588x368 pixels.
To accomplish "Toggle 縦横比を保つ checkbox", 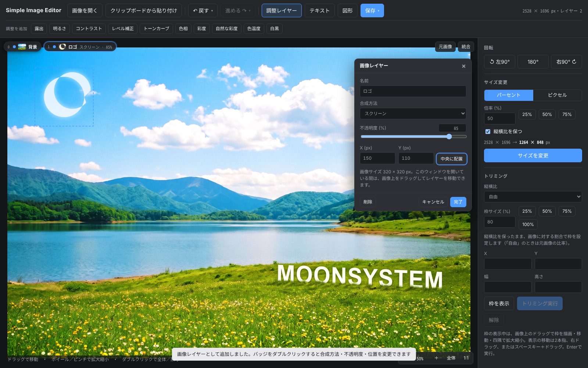I will (488, 131).
